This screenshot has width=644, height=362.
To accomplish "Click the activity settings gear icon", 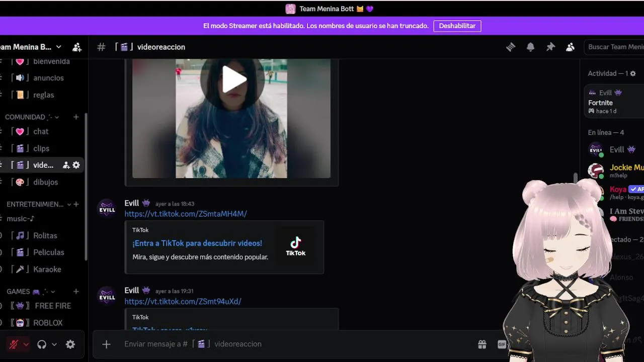I will 633,73.
